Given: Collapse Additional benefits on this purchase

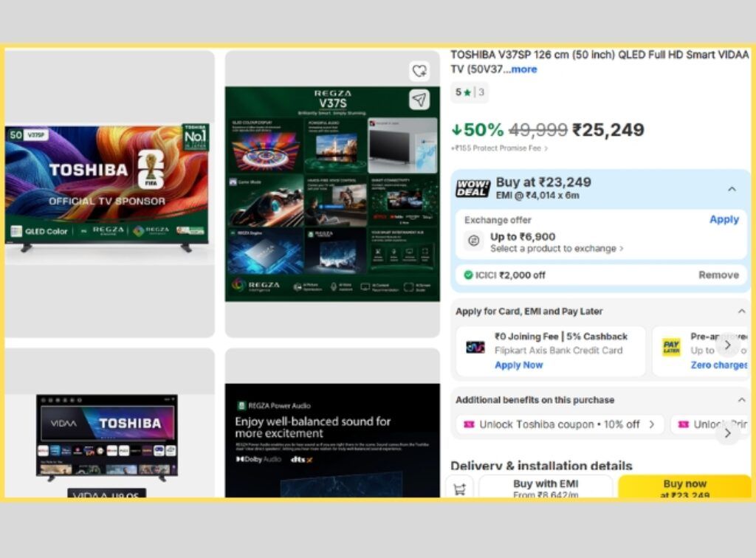Looking at the screenshot, I should pyautogui.click(x=741, y=400).
